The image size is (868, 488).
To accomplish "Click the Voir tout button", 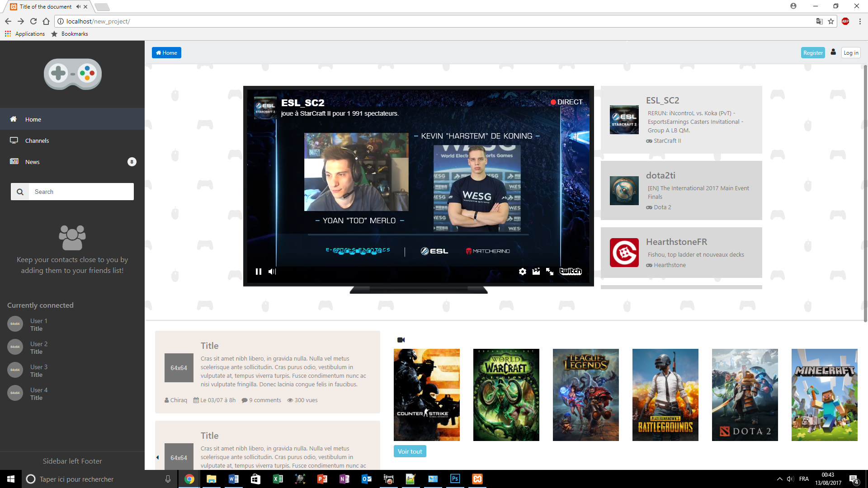I will click(410, 451).
